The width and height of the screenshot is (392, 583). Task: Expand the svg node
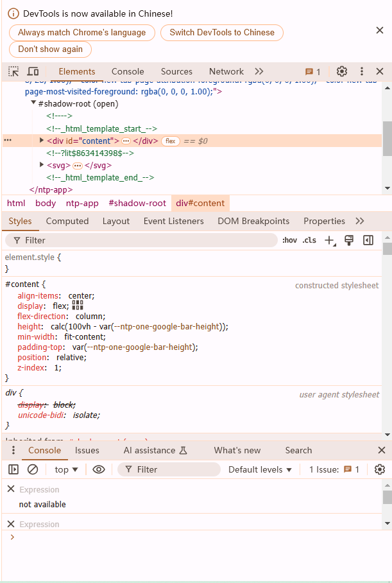[42, 165]
